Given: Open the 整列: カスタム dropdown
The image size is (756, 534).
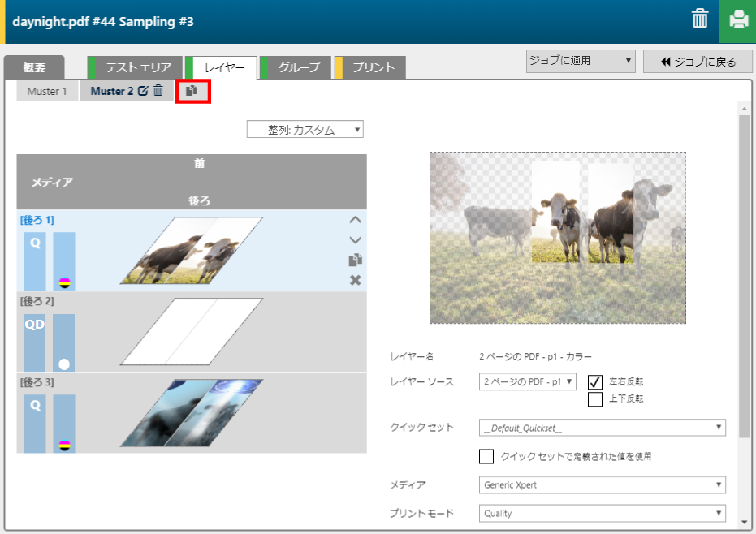Looking at the screenshot, I should [305, 130].
